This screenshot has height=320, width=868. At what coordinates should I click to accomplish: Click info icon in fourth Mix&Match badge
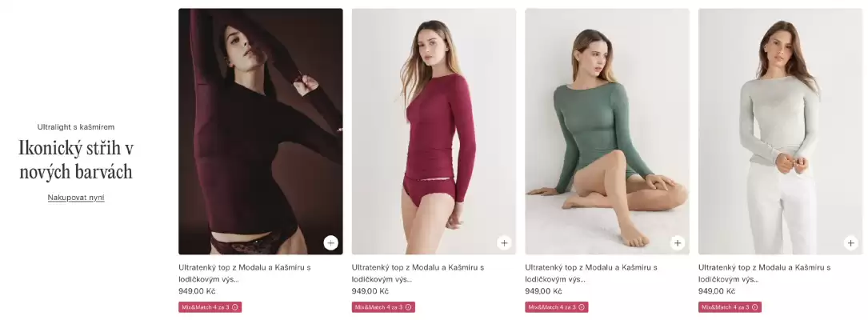tap(754, 307)
